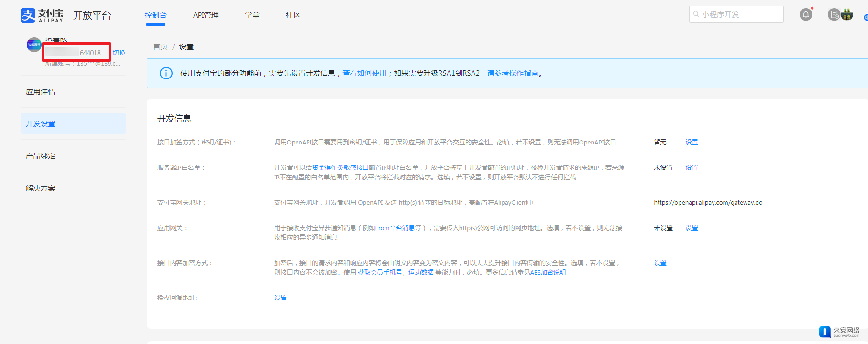The width and height of the screenshot is (868, 344).
Task: Click 设置 for 接口加签方式
Action: 692,142
